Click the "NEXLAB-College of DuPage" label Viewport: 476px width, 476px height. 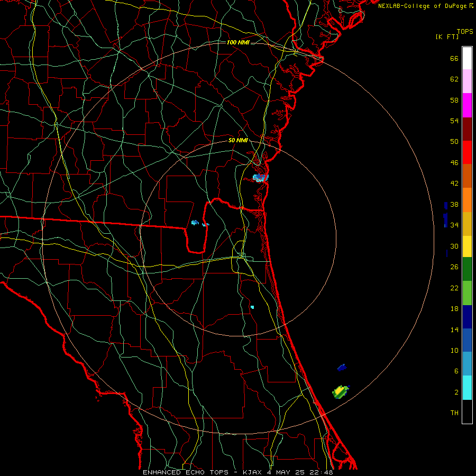(x=423, y=6)
